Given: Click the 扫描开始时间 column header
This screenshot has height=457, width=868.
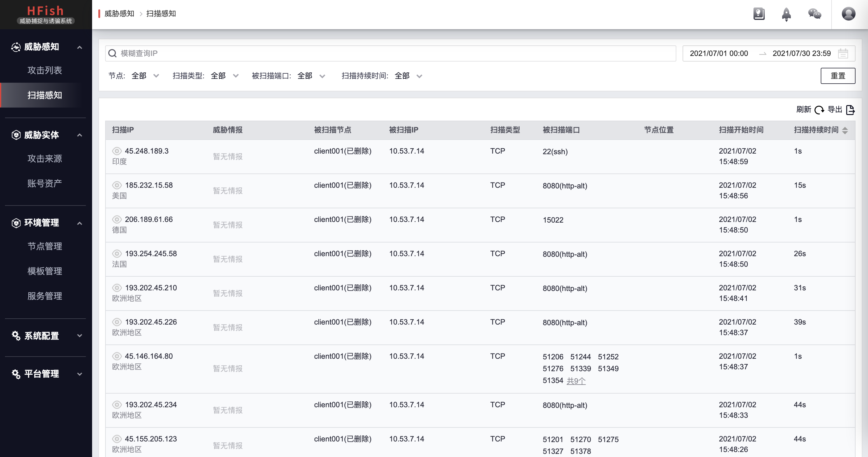Looking at the screenshot, I should pos(741,130).
